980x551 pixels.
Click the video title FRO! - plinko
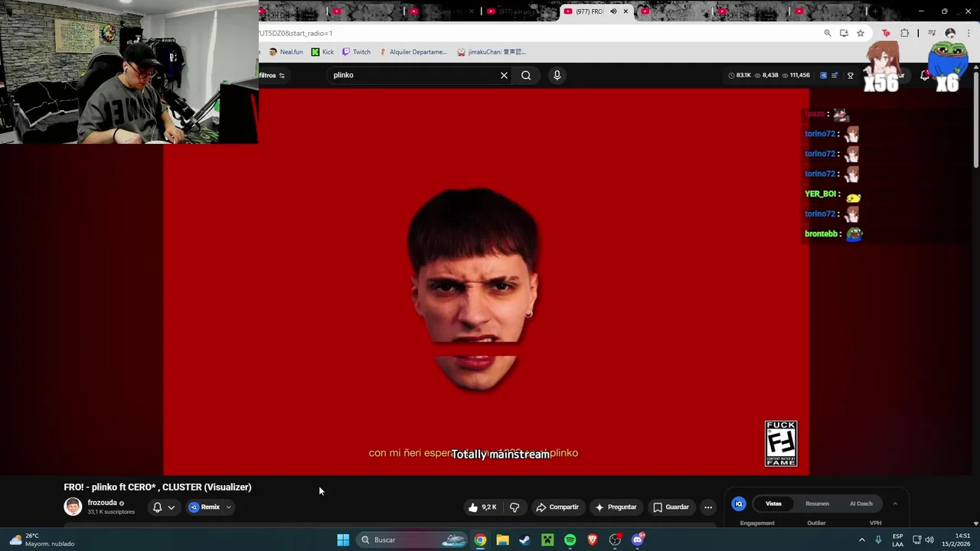click(x=157, y=487)
